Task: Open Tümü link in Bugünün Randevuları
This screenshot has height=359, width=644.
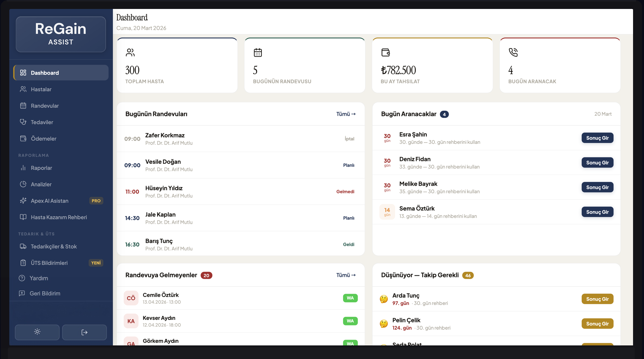Action: tap(345, 114)
